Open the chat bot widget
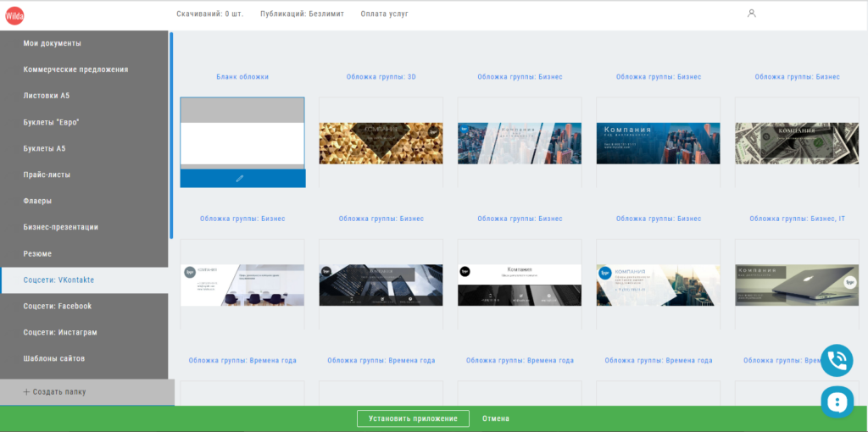Viewport: 868px width, 432px height. (x=837, y=402)
